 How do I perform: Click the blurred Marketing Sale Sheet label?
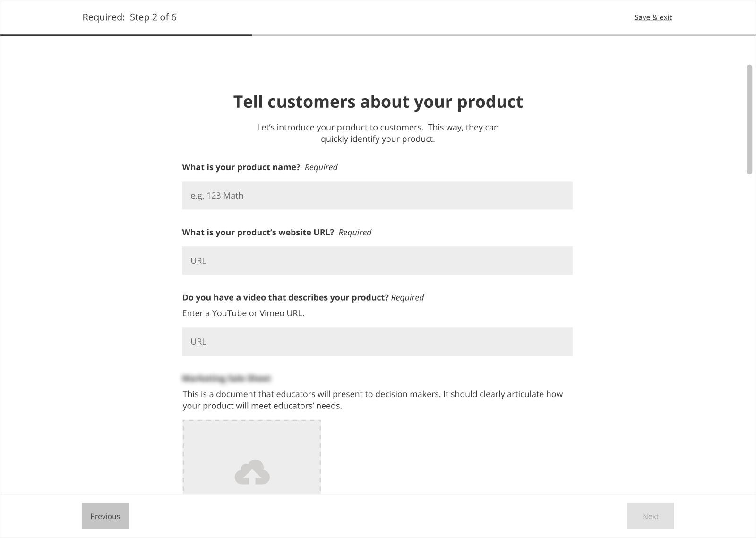coord(226,379)
